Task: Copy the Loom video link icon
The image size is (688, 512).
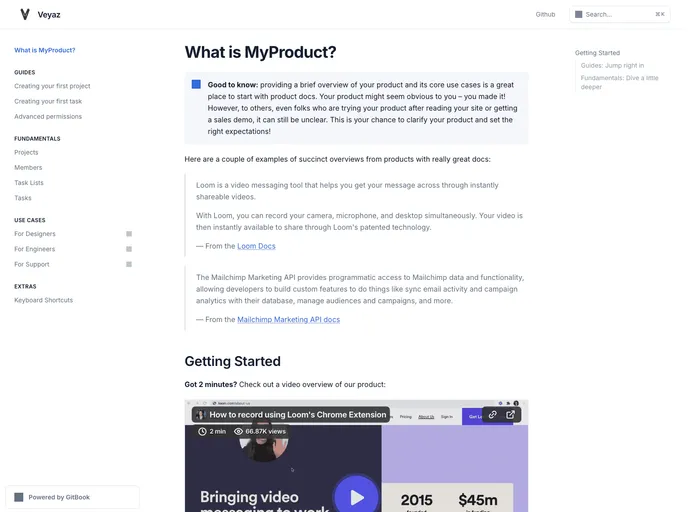Action: click(492, 415)
